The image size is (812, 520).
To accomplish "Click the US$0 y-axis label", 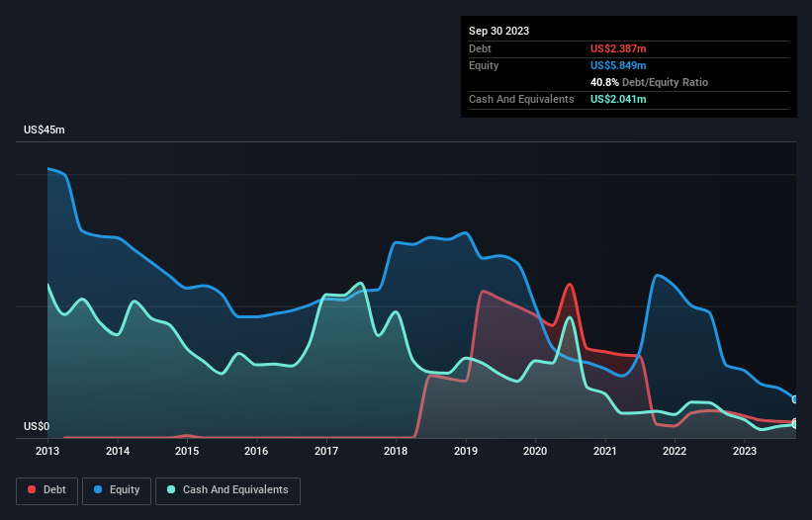I will pyautogui.click(x=37, y=426).
